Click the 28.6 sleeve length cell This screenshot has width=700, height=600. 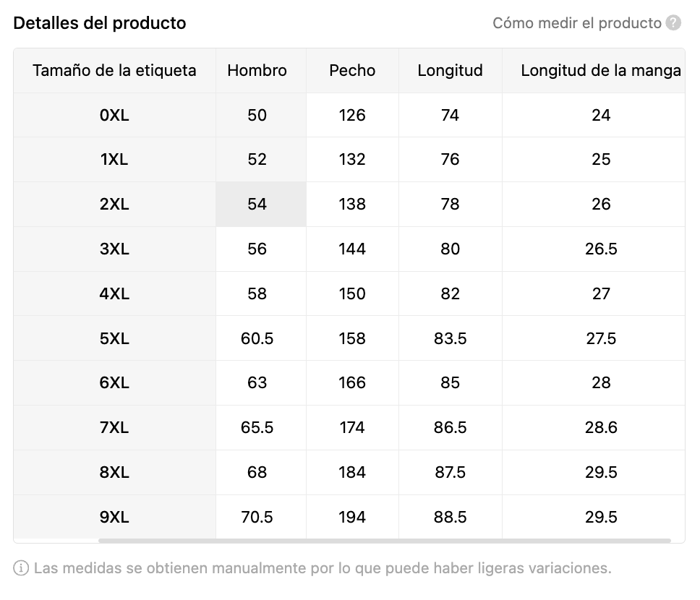pos(600,428)
